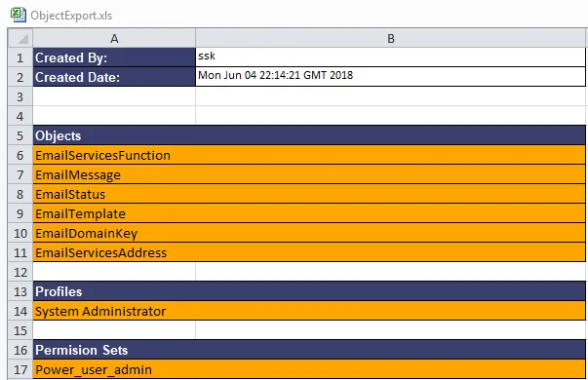Click the EmailServicesFunction cell

click(309, 155)
